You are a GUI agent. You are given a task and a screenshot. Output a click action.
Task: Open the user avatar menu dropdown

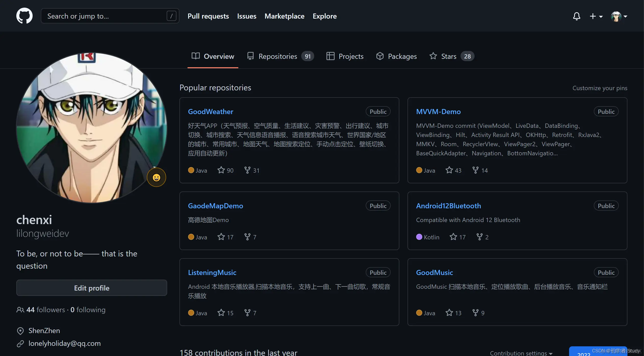tap(619, 16)
